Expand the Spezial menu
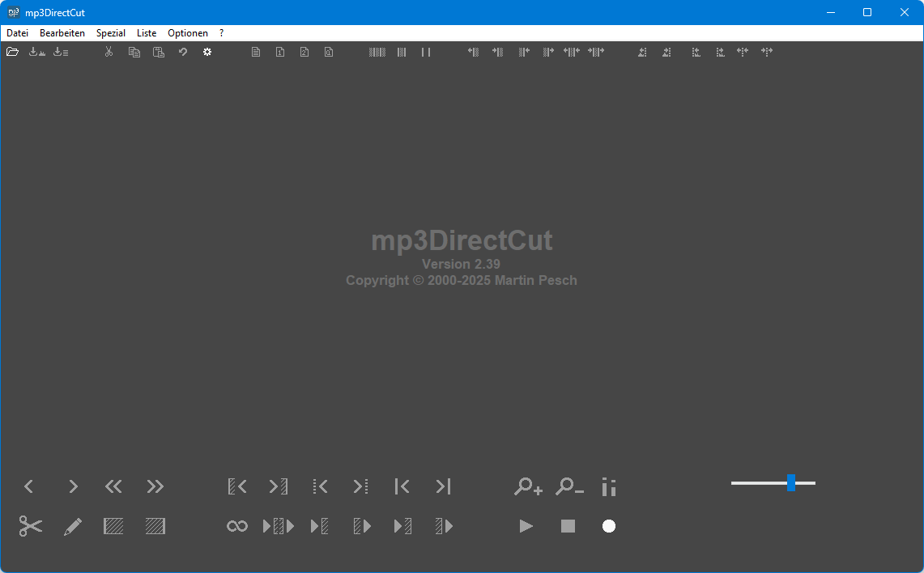 click(111, 33)
